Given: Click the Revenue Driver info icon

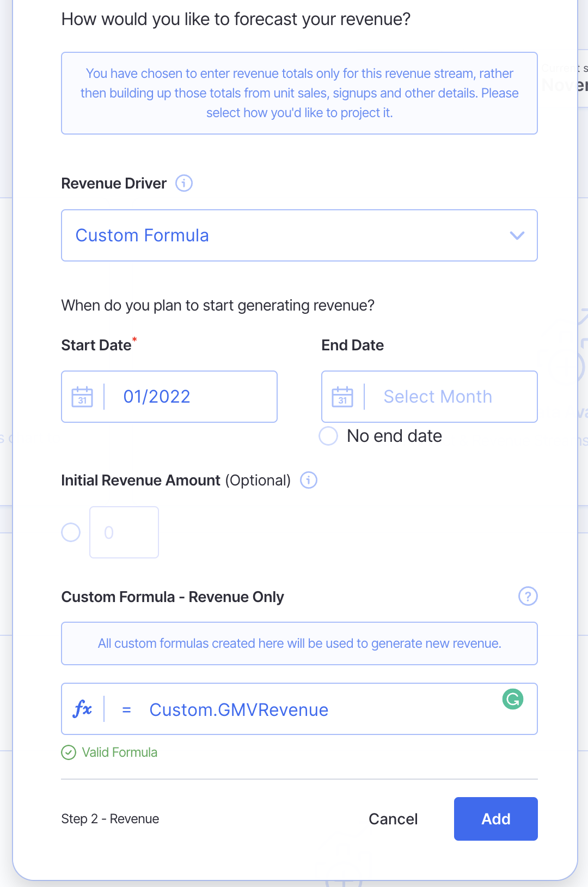Looking at the screenshot, I should pos(184,183).
